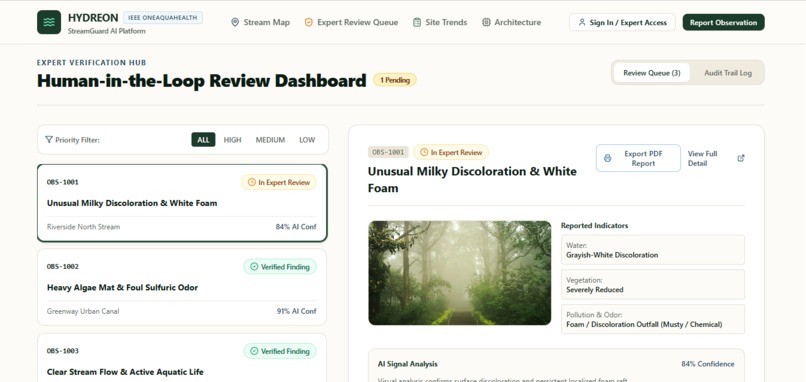This screenshot has width=806, height=382.
Task: Click the 84% AI Conf value in OBS-1001 card
Action: [296, 227]
